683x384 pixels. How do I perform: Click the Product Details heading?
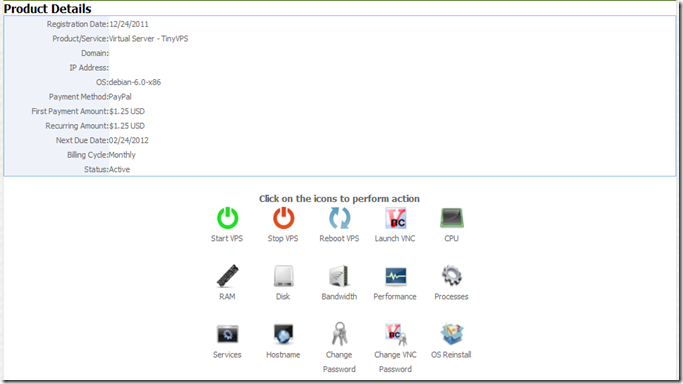47,9
